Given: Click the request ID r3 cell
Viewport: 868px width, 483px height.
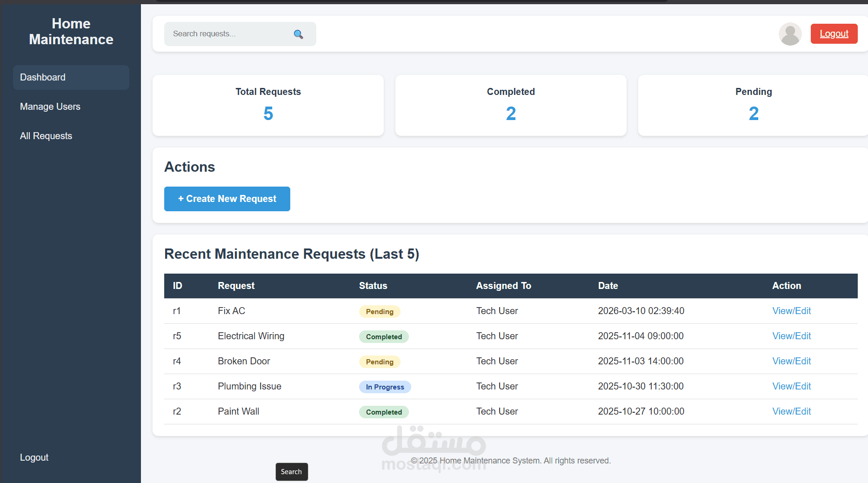Looking at the screenshot, I should click(x=177, y=386).
